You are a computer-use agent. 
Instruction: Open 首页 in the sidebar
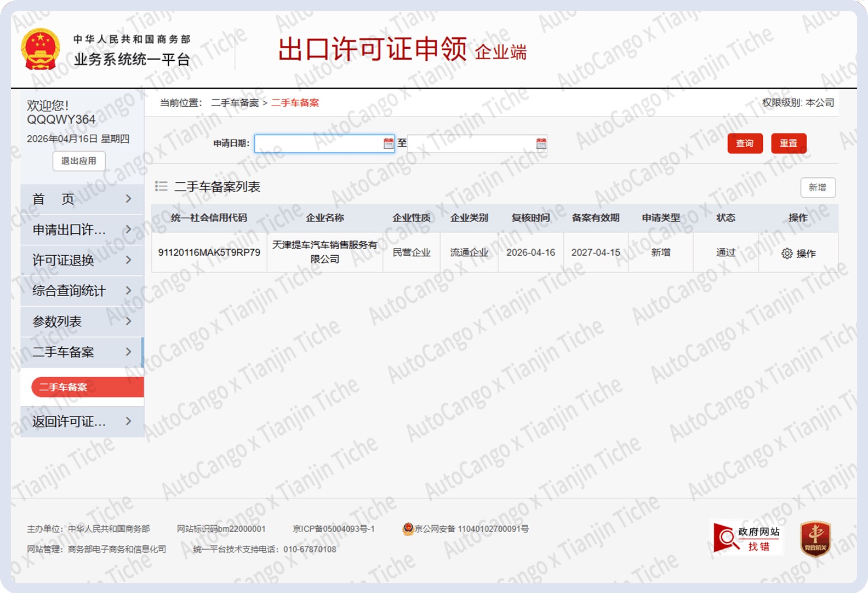(x=82, y=199)
